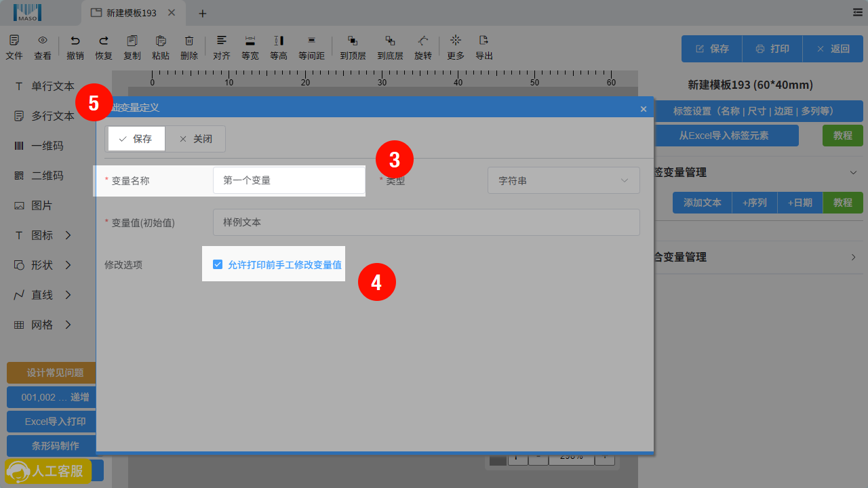Select the 二维码 QR code tool
Image resolution: width=868 pixels, height=488 pixels.
point(39,176)
